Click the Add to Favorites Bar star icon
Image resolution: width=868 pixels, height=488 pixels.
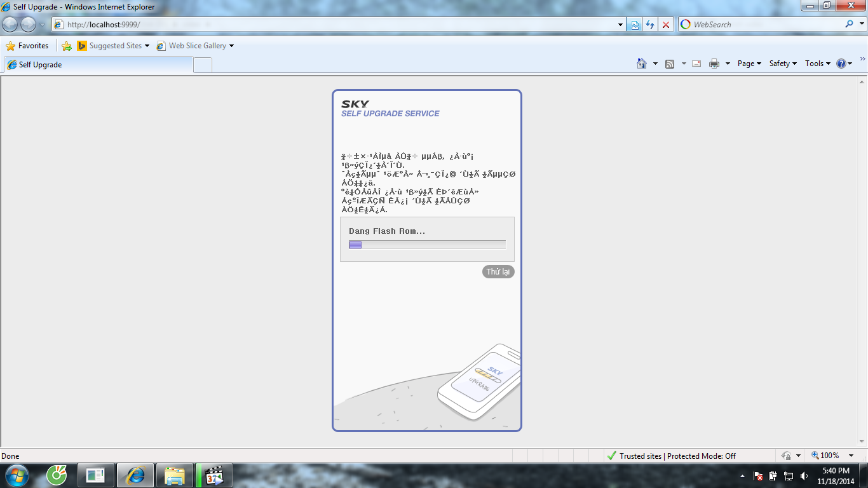pos(67,46)
